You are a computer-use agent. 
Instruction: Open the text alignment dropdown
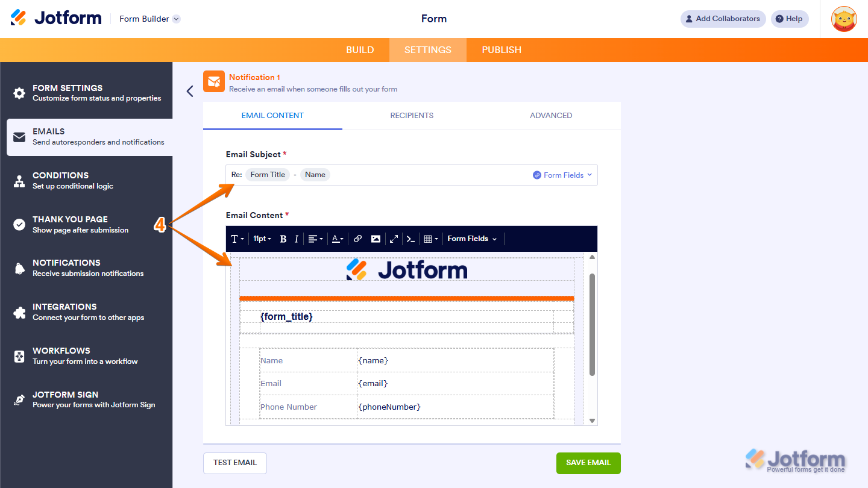314,239
